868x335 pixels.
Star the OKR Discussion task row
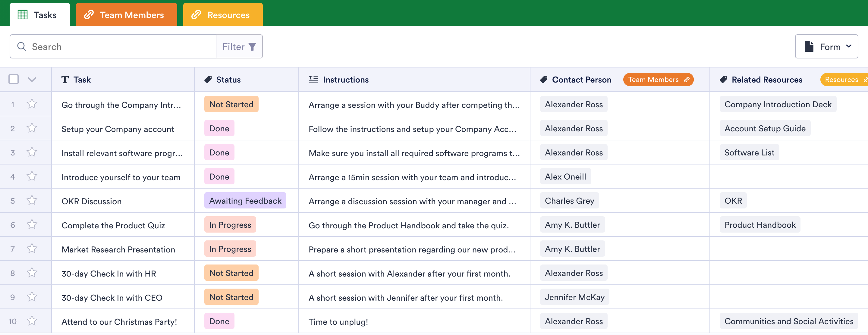32,200
